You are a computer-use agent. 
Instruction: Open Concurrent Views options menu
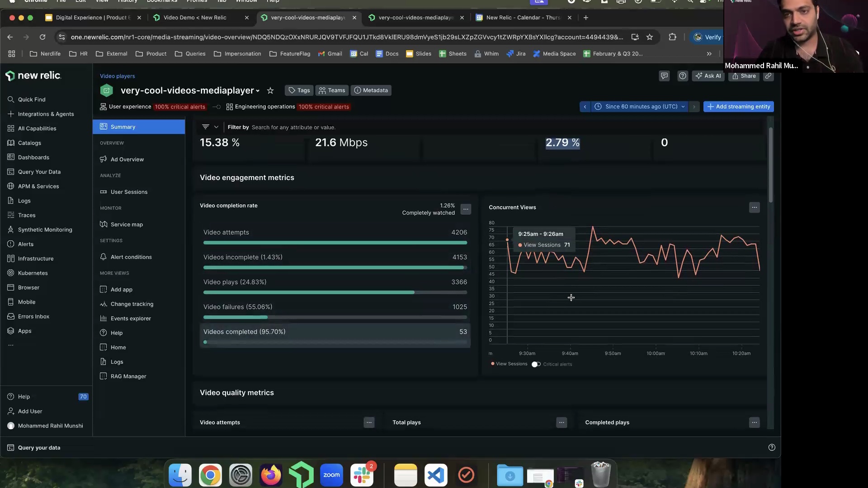tap(754, 207)
